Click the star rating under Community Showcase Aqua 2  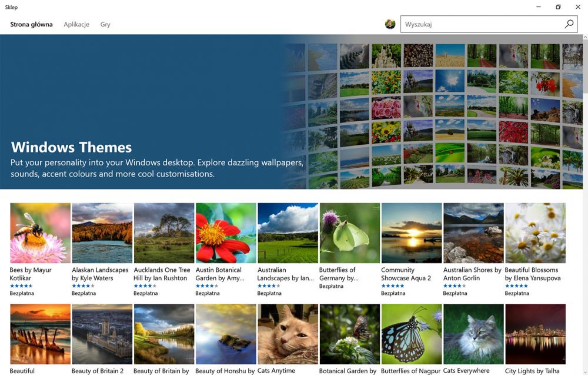click(393, 286)
